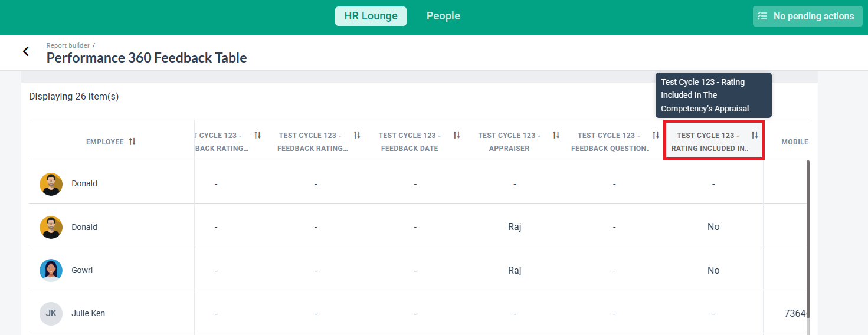Click the Feedback Question column header
Viewport: 868px width, 335px height.
point(610,142)
